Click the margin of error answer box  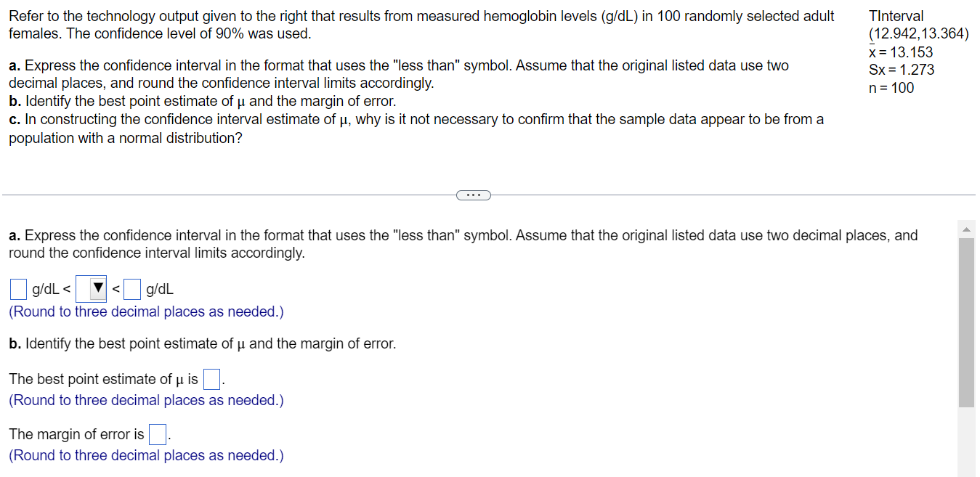[158, 433]
